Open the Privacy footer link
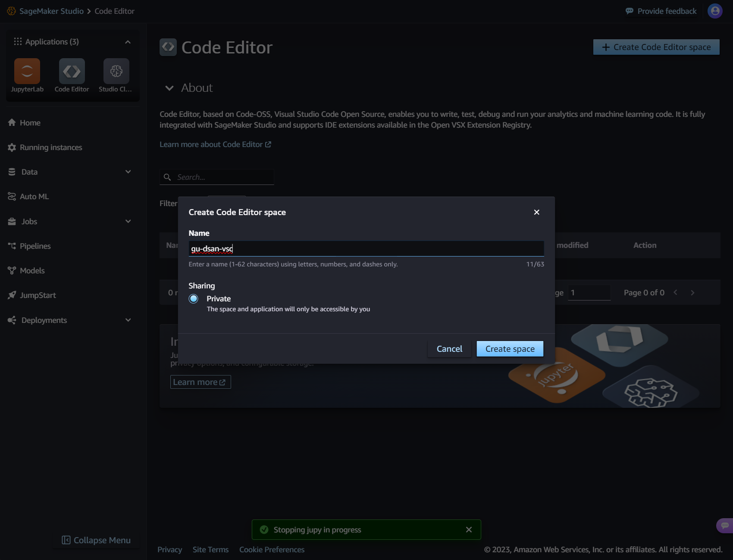The image size is (733, 560). tap(169, 550)
